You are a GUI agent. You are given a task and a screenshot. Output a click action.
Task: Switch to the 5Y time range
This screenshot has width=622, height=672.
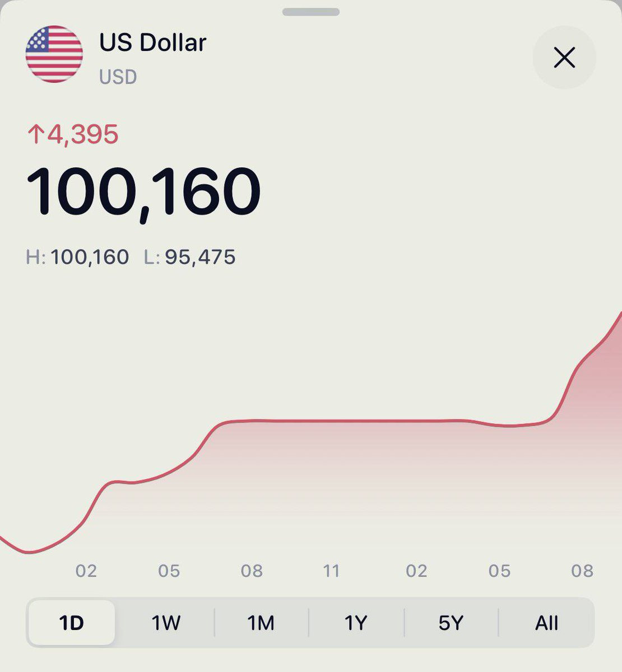[451, 623]
